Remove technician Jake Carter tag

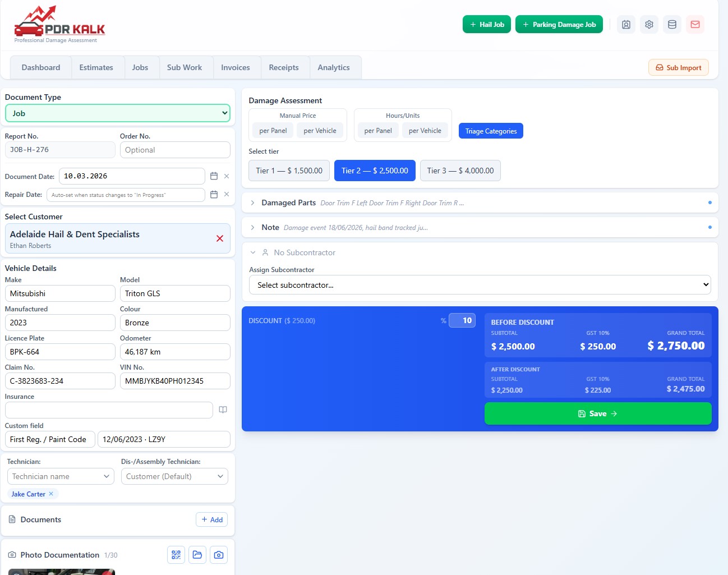click(x=51, y=494)
